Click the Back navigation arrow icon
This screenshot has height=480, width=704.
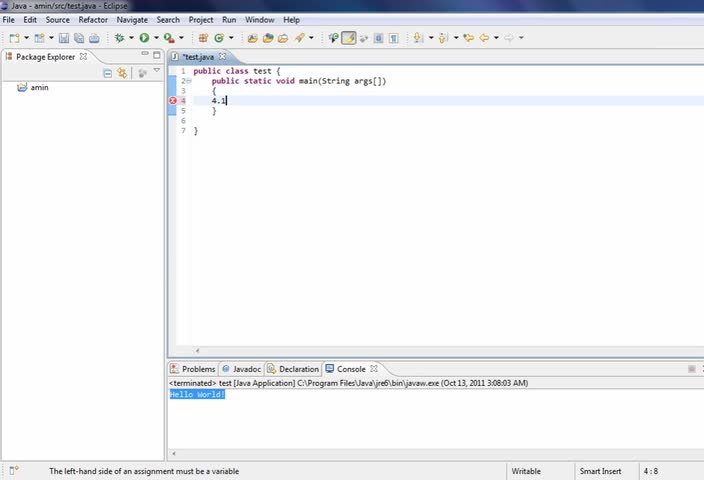pyautogui.click(x=484, y=38)
